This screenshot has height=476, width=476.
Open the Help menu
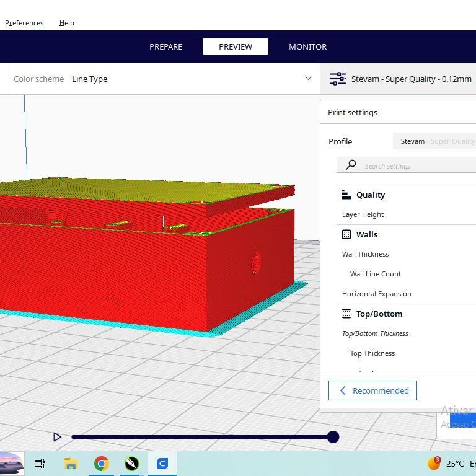[66, 23]
